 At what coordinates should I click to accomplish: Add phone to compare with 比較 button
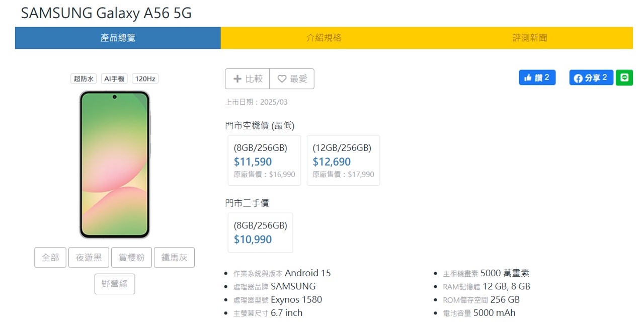tap(248, 78)
